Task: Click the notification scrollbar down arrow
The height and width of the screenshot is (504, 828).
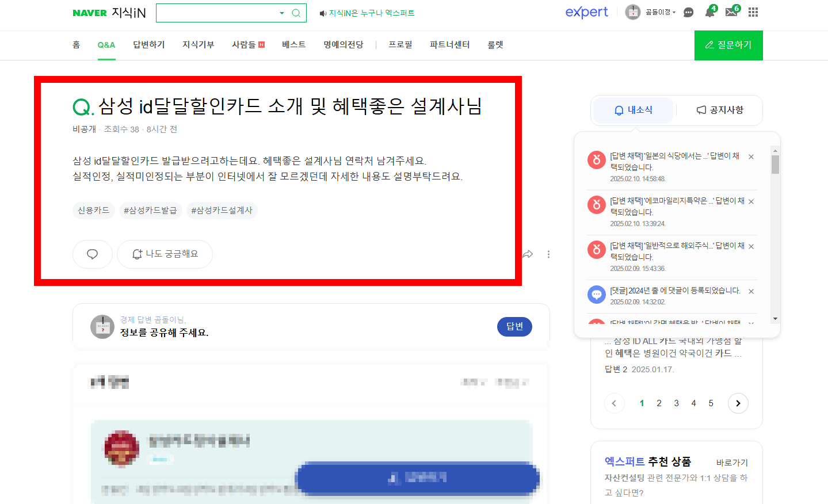Action: (775, 319)
